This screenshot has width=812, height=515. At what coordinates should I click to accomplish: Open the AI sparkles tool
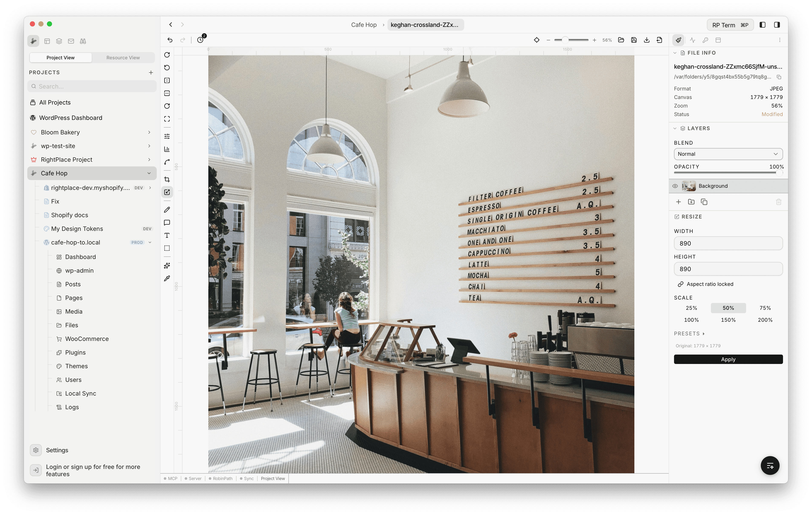(167, 266)
